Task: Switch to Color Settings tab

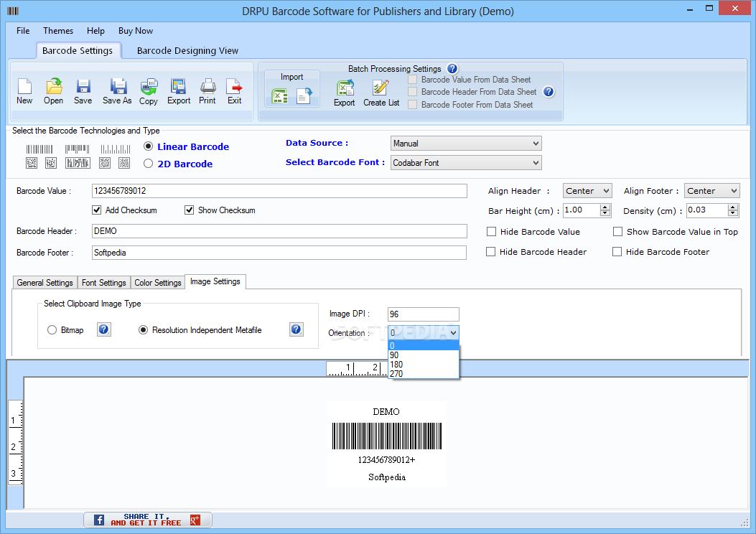Action: tap(158, 282)
